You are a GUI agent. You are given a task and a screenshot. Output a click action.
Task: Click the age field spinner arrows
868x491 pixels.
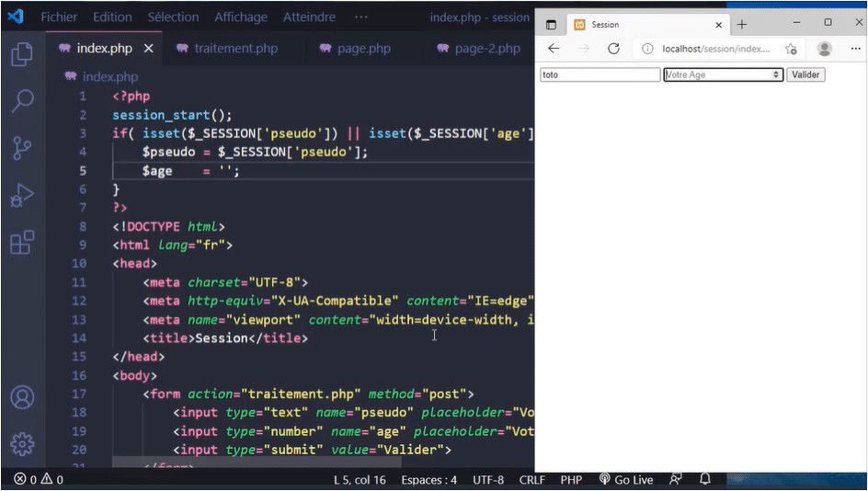[x=776, y=74]
